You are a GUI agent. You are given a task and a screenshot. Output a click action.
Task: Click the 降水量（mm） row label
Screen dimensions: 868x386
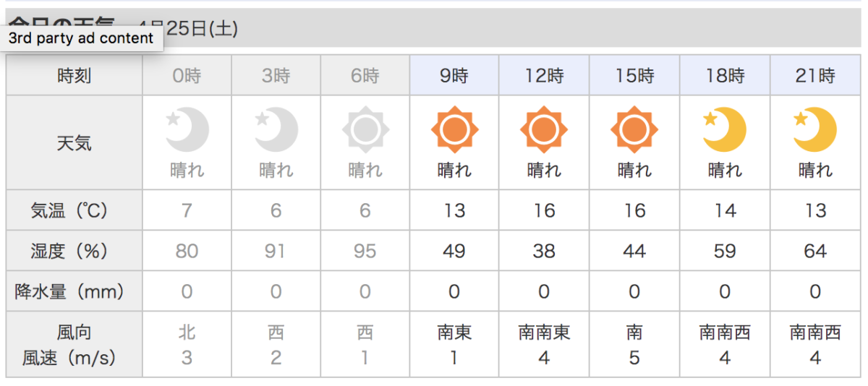pyautogui.click(x=75, y=291)
